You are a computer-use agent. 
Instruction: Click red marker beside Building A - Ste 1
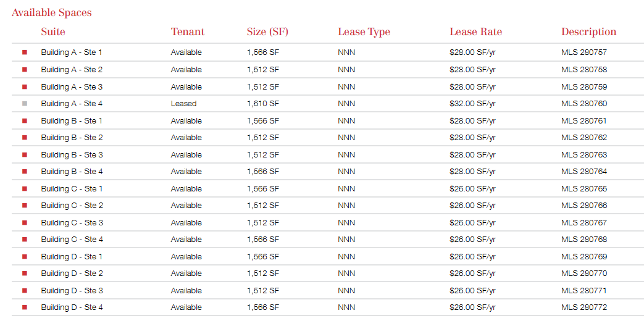click(25, 52)
